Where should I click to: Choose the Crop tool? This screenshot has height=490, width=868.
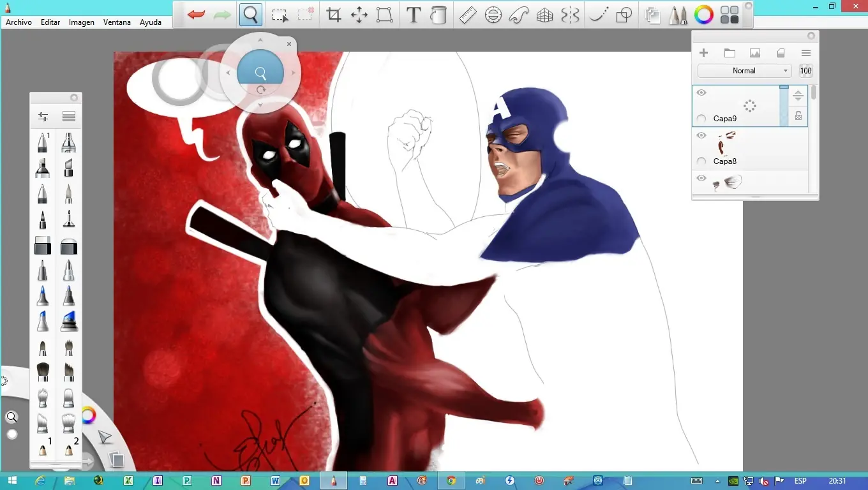tap(333, 15)
